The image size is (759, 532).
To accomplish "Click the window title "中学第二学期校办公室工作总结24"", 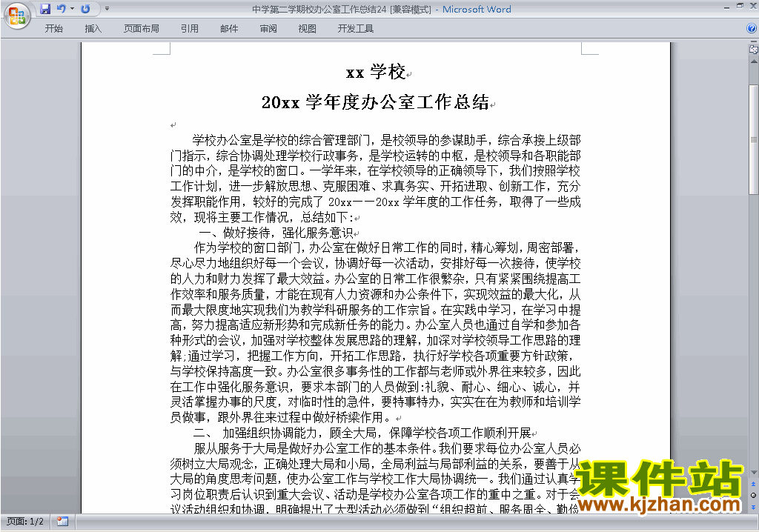I will coord(319,9).
